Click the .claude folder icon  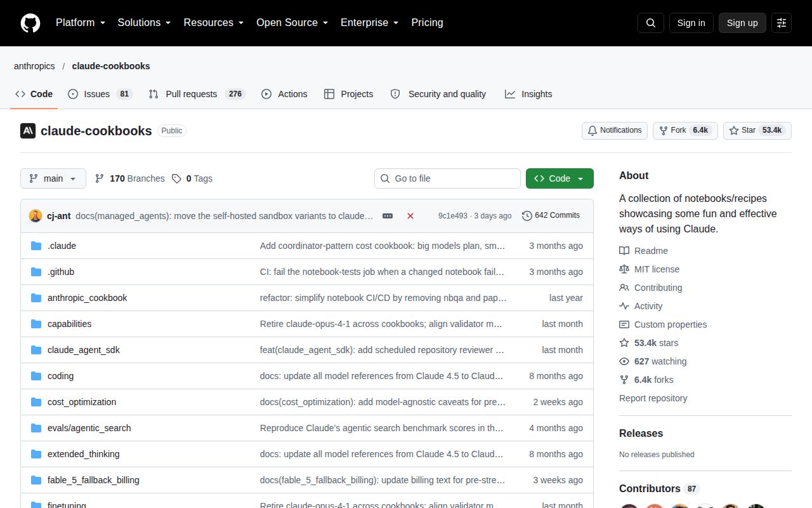click(36, 246)
